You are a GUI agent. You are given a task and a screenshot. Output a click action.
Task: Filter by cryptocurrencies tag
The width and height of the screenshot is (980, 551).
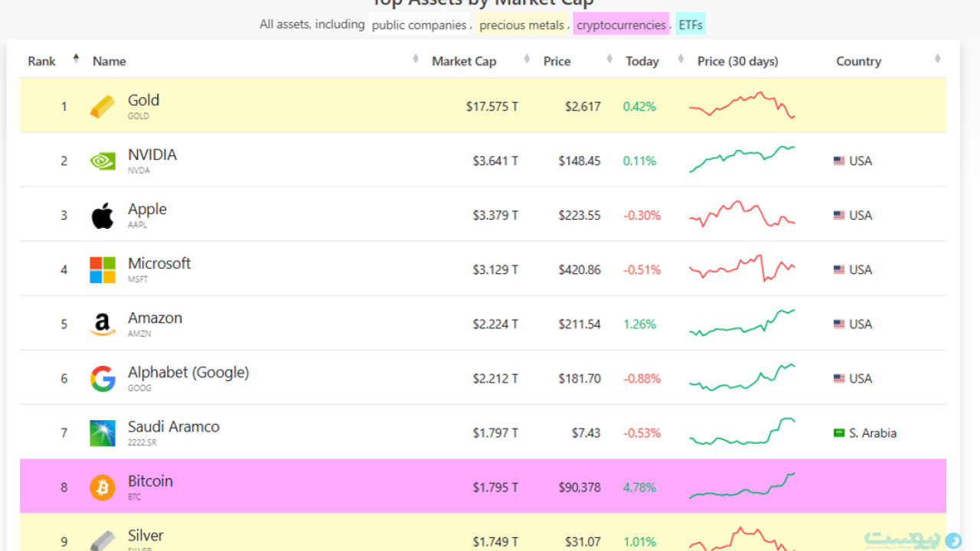point(621,25)
